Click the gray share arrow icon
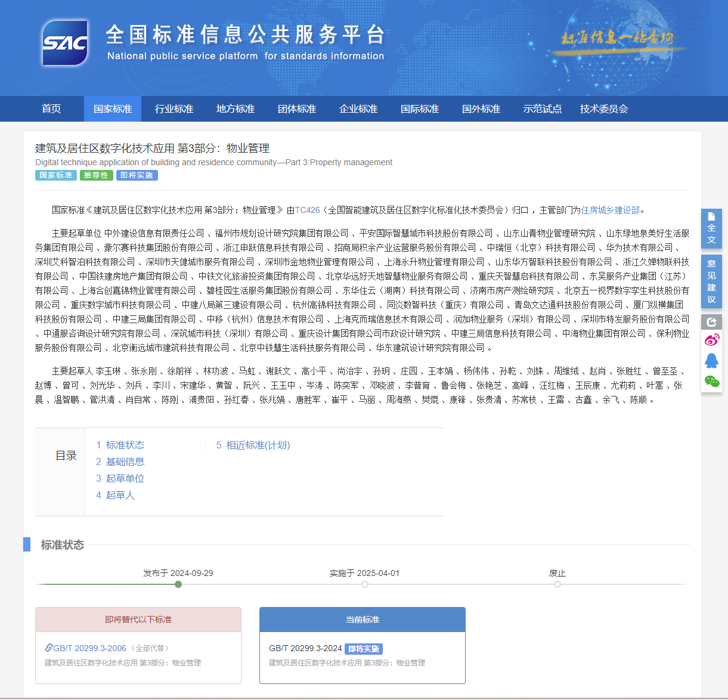 pyautogui.click(x=711, y=322)
